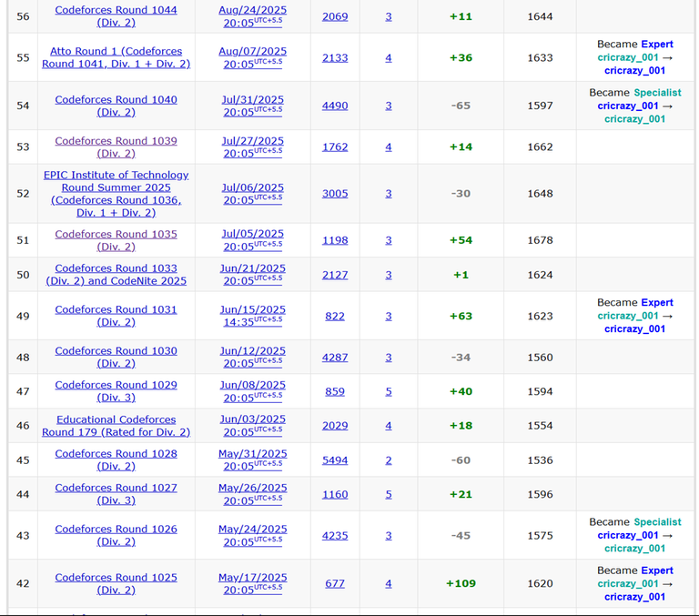Open Codeforces Round 1026 (Div. 2) link
The height and width of the screenshot is (616, 699).
116,535
